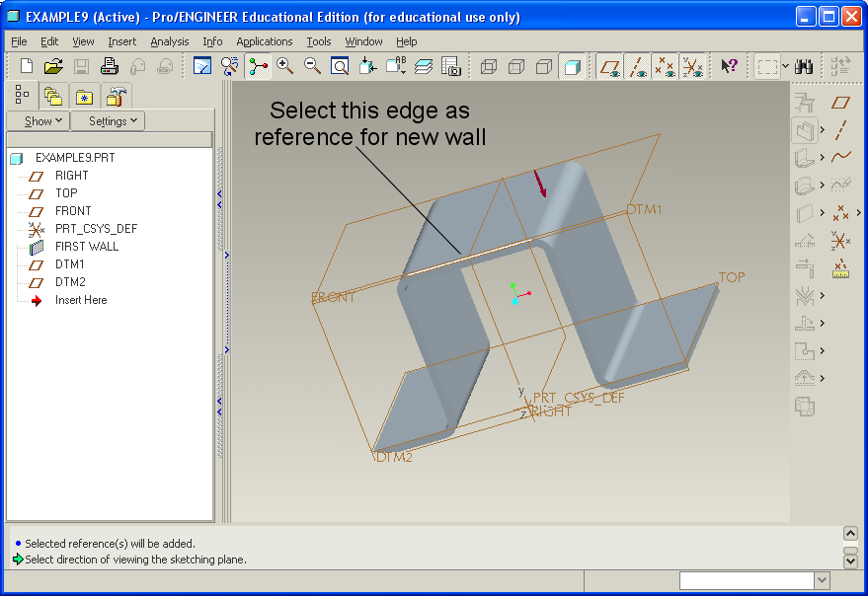Click the Zoom Out magnifier icon
The height and width of the screenshot is (596, 868).
[x=312, y=66]
